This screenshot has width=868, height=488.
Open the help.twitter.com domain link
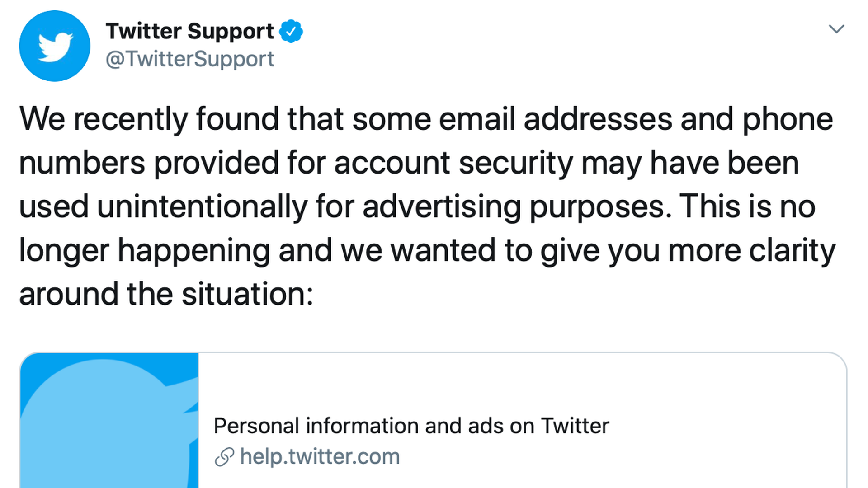(x=320, y=457)
